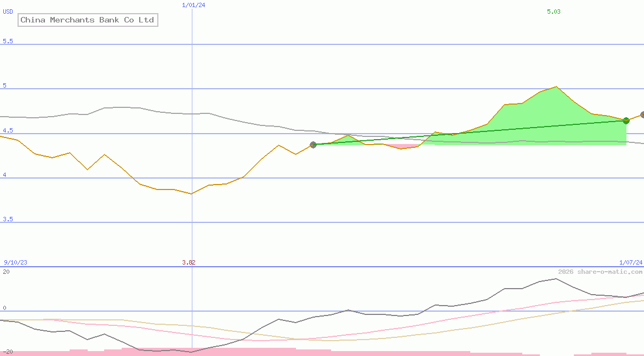The image size is (644, 356).
Task: Click the price low on the 1/01/24 line
Action: (x=192, y=194)
